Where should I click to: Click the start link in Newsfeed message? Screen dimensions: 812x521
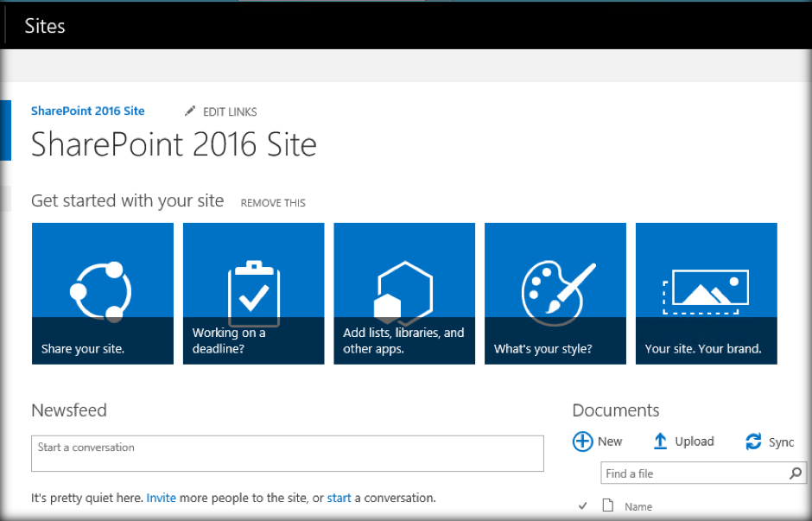(339, 498)
